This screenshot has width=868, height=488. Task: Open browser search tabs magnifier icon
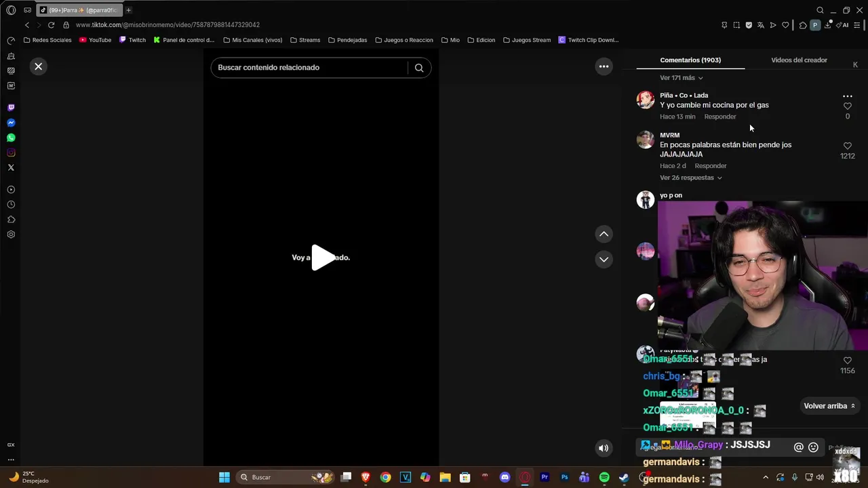click(x=820, y=10)
